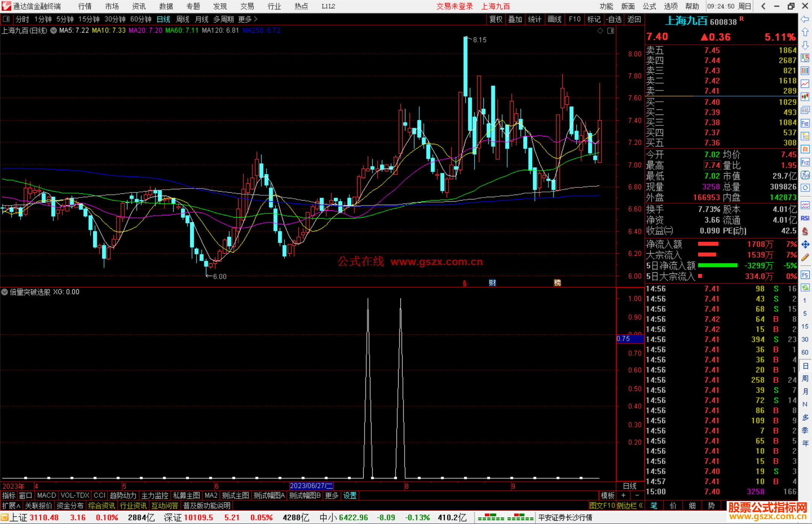Click the plus zoom button beside 模板
812x524 pixels.
click(x=623, y=495)
